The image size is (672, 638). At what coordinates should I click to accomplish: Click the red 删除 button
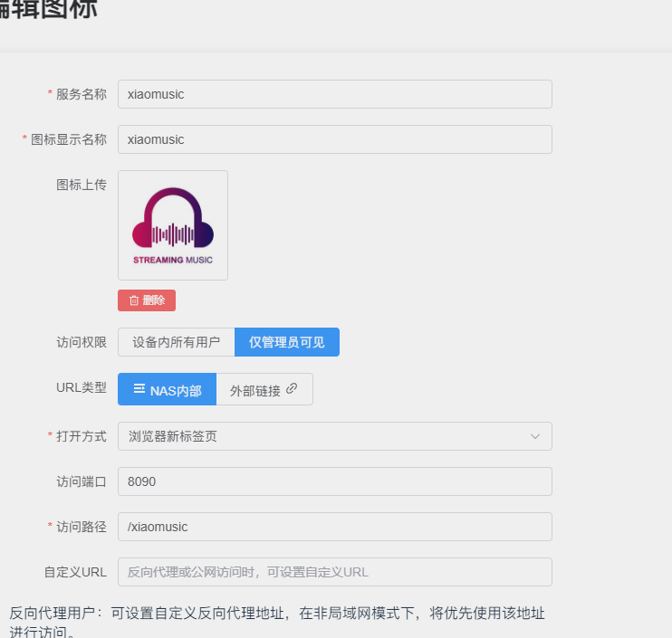[x=147, y=300]
